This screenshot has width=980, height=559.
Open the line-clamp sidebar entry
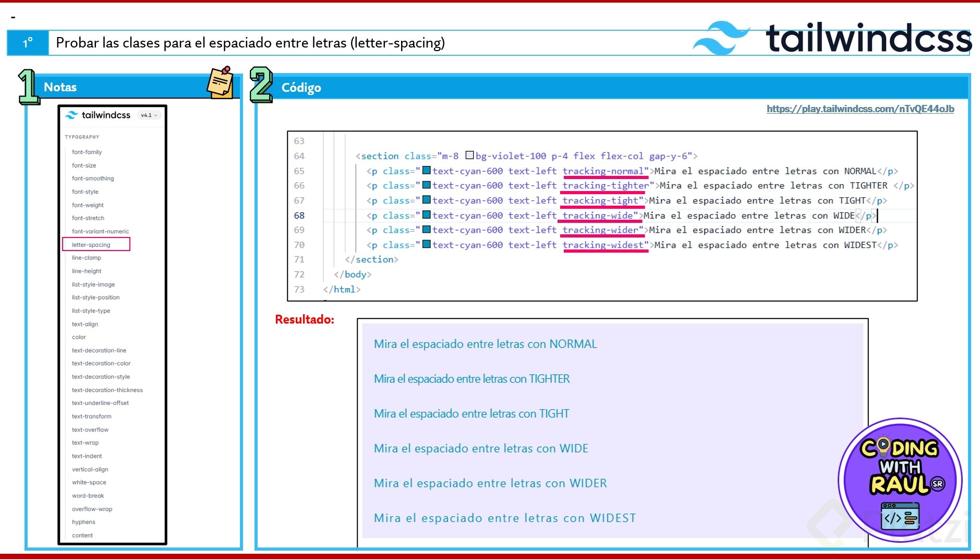[87, 258]
